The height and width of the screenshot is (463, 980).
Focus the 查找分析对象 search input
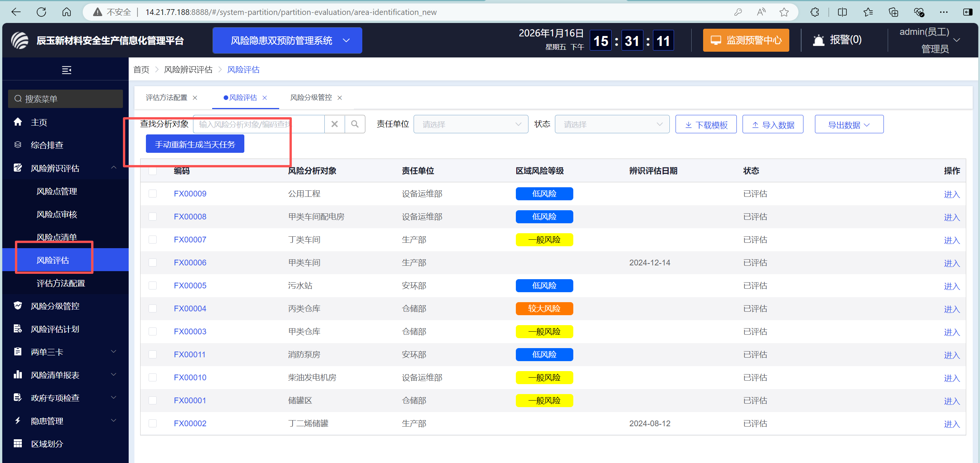pos(259,124)
